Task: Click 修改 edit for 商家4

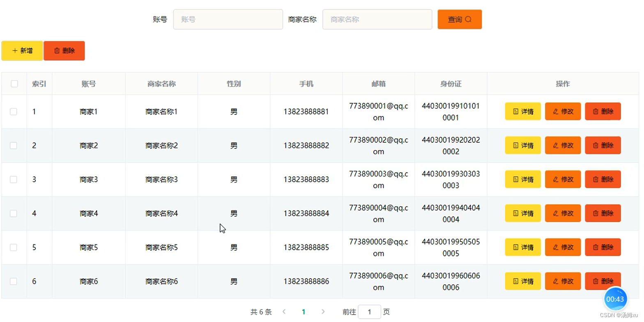Action: pos(563,213)
